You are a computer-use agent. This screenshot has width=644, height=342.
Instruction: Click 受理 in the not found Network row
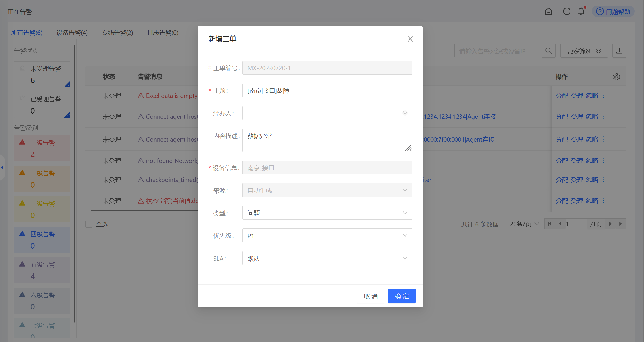point(577,161)
